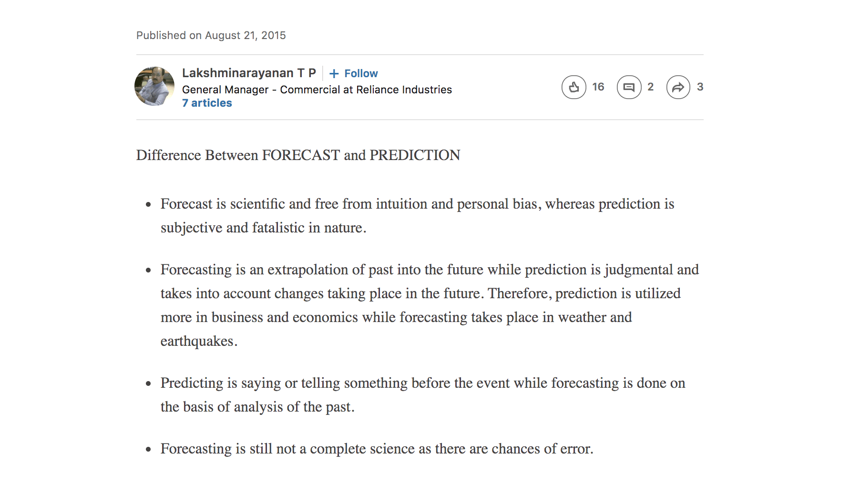Open comments via the speech bubble icon
This screenshot has width=860, height=504.
629,87
